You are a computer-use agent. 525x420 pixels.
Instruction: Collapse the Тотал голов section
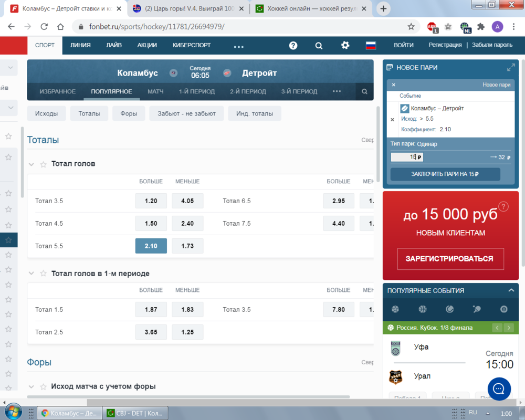31,164
